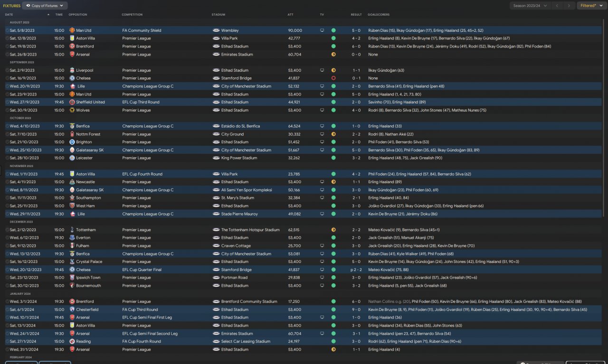
Task: Sort by the Goalscorers column header
Action: click(379, 15)
